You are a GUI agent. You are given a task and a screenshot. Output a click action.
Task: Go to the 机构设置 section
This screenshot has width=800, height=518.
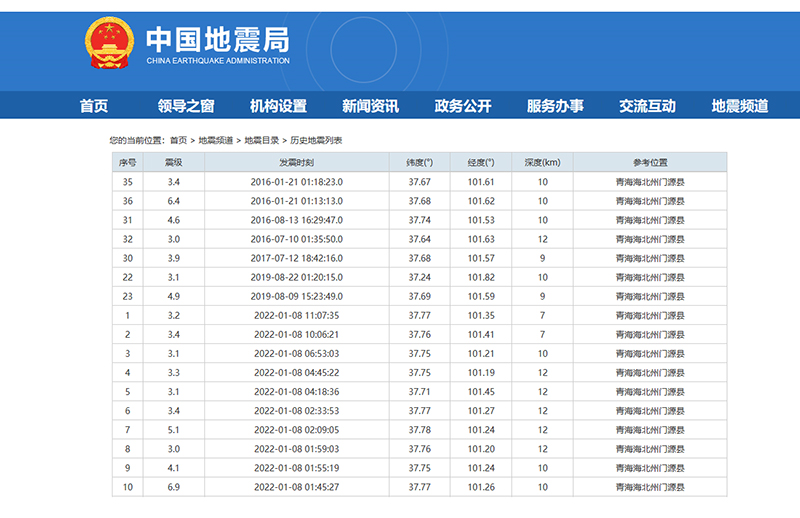coord(278,106)
